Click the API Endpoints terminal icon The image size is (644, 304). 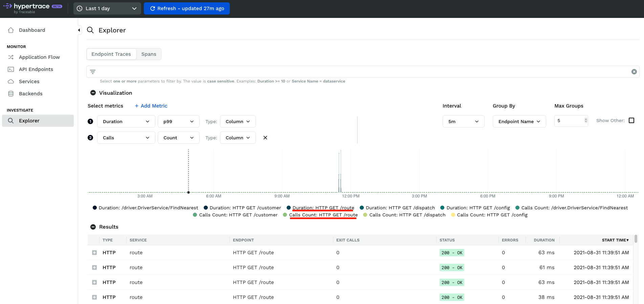(x=11, y=69)
